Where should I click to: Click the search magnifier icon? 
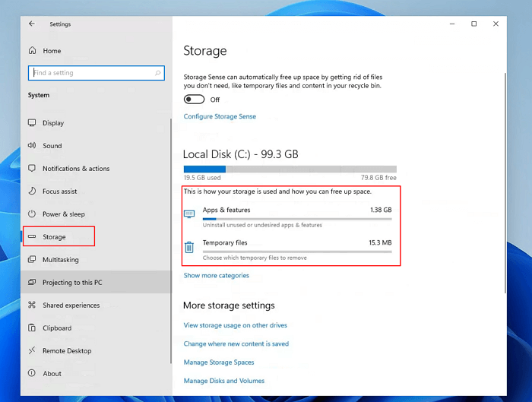coord(158,73)
